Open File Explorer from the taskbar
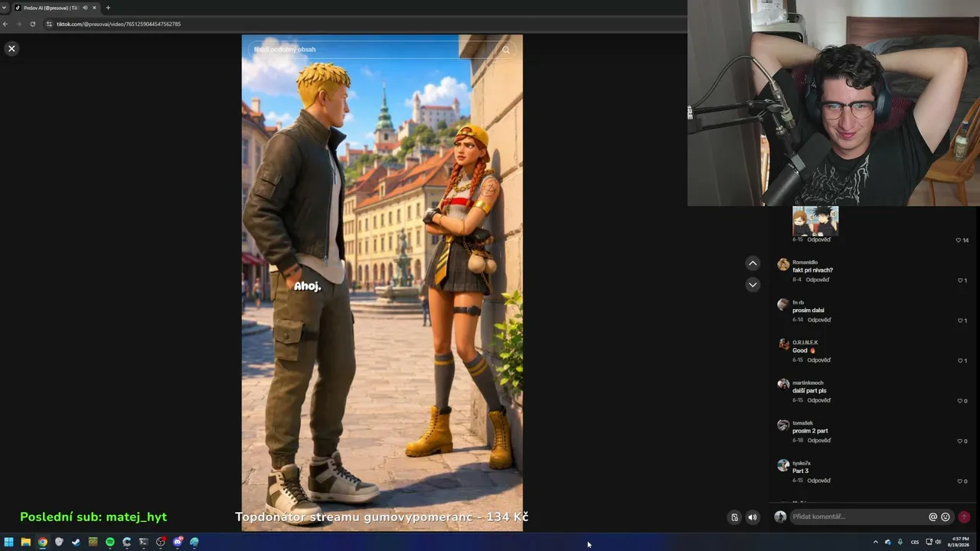Image resolution: width=980 pixels, height=551 pixels. click(26, 542)
